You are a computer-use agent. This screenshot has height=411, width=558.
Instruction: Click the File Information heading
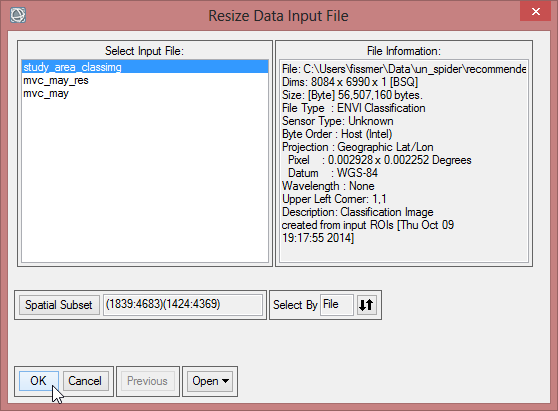click(404, 51)
